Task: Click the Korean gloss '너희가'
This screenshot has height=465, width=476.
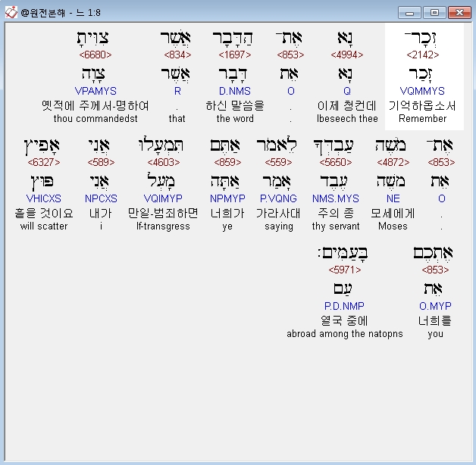Action: point(227,214)
